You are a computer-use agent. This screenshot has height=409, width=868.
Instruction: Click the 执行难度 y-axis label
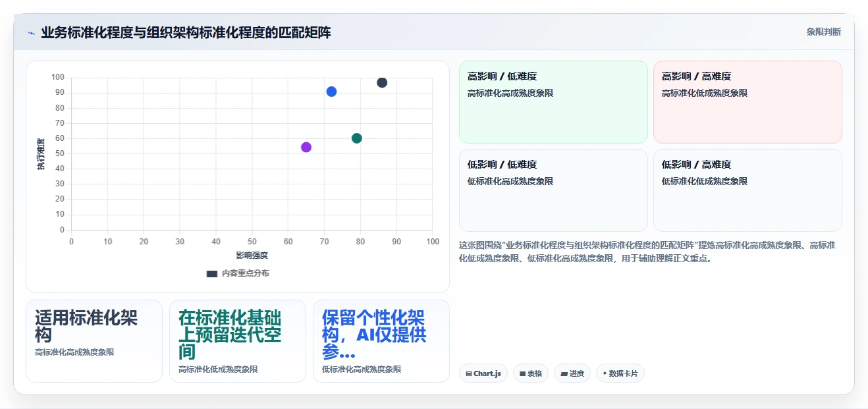point(41,154)
